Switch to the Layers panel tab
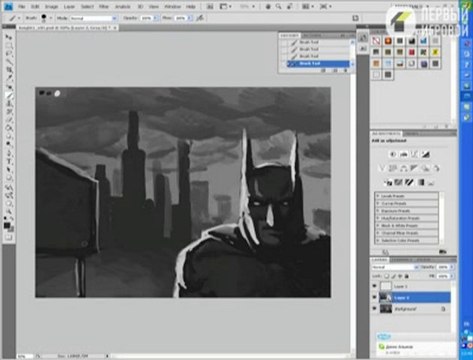Image resolution: width=473 pixels, height=360 pixels. pyautogui.click(x=380, y=259)
